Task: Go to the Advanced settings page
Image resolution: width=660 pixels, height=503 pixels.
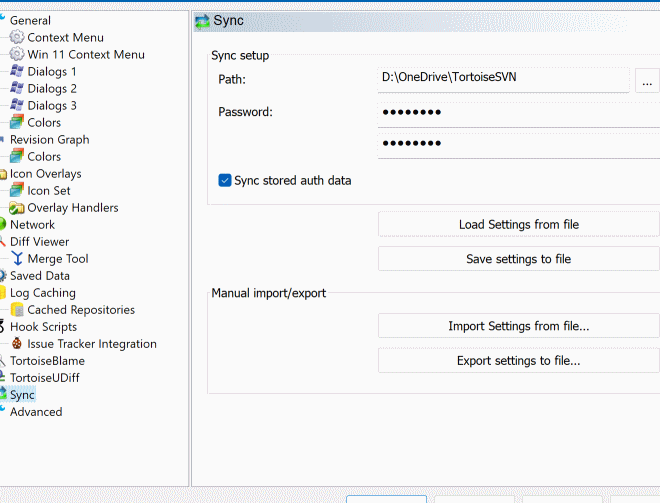Action: [x=36, y=411]
